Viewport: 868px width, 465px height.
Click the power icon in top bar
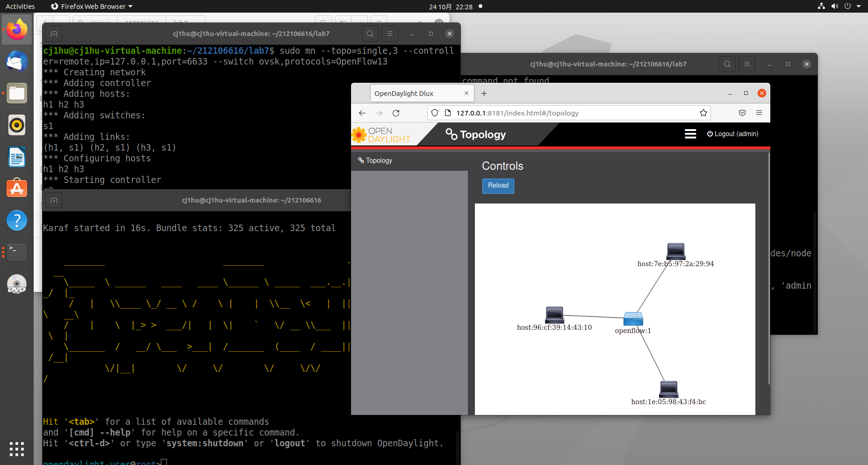pyautogui.click(x=847, y=7)
